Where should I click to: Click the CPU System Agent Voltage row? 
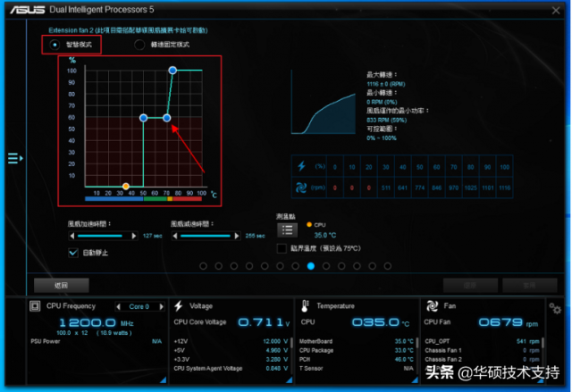coord(231,368)
